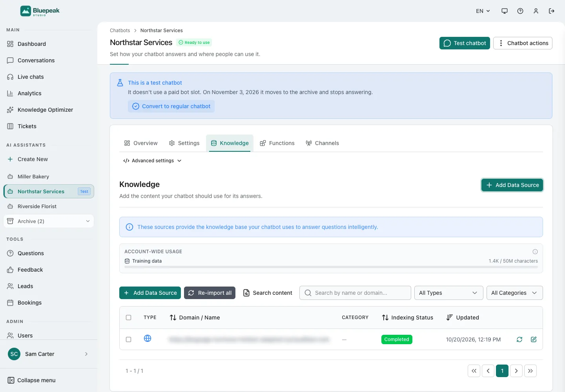Image resolution: width=565 pixels, height=392 pixels.
Task: Switch to the Functions tab
Action: (277, 143)
